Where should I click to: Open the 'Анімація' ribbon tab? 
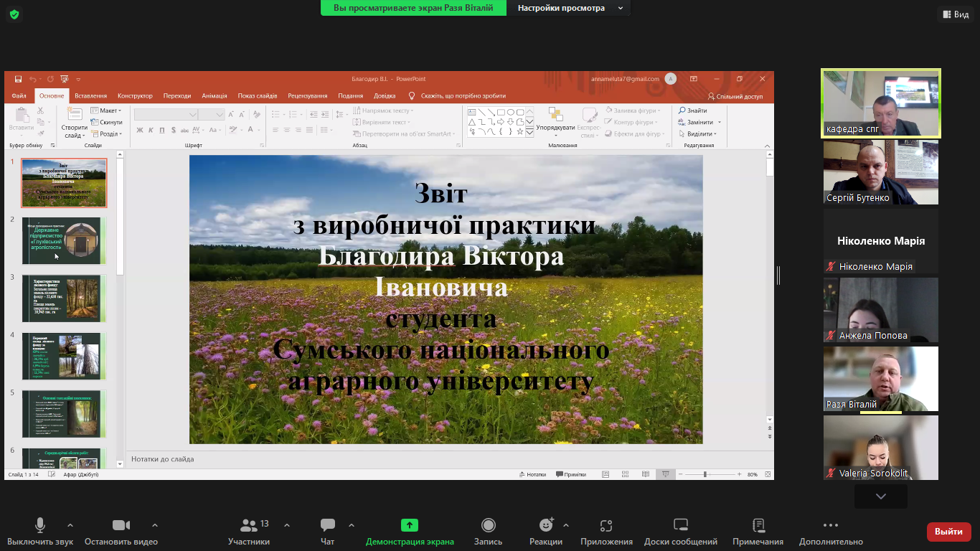click(x=214, y=95)
